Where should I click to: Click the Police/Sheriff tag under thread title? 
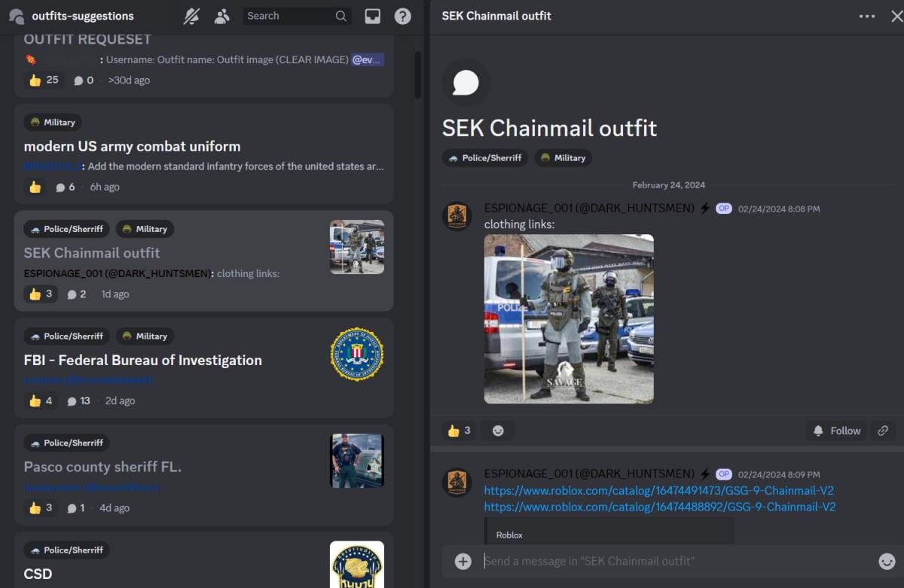[485, 158]
